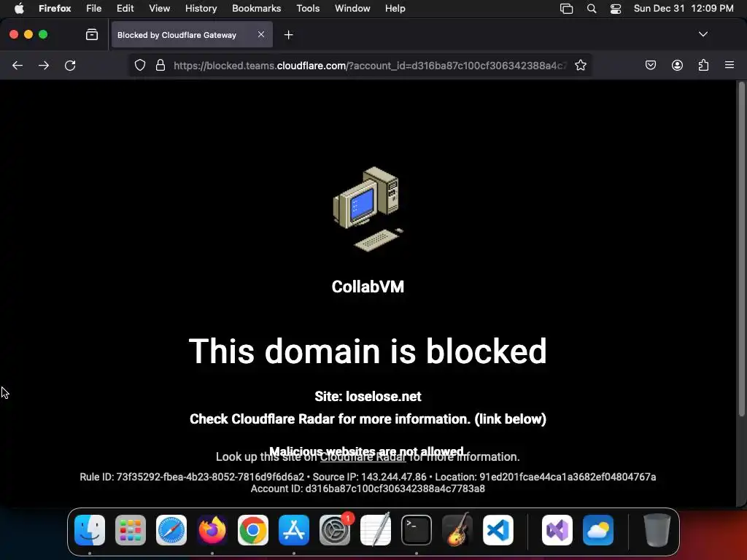Open a new tab with plus button
747x560 pixels.
pos(288,35)
